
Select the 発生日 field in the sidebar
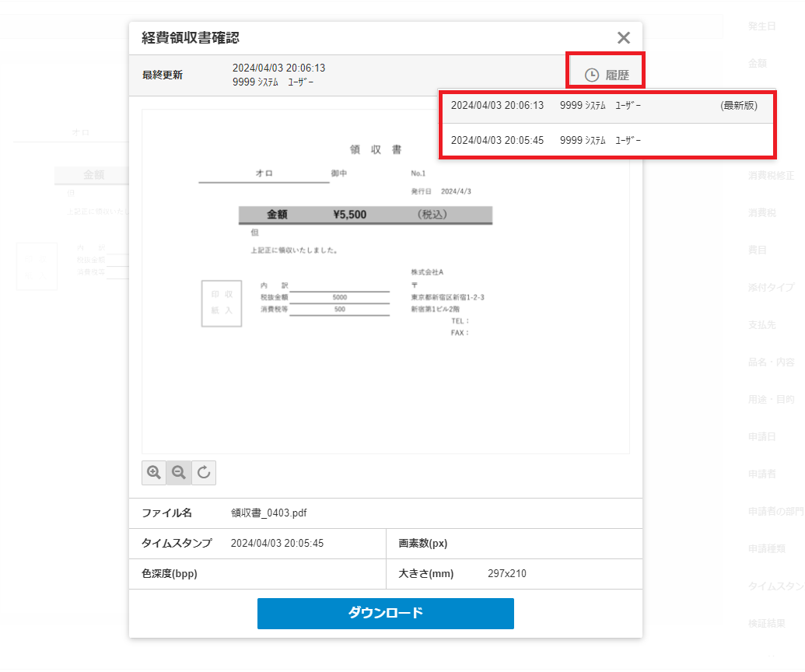point(762,26)
